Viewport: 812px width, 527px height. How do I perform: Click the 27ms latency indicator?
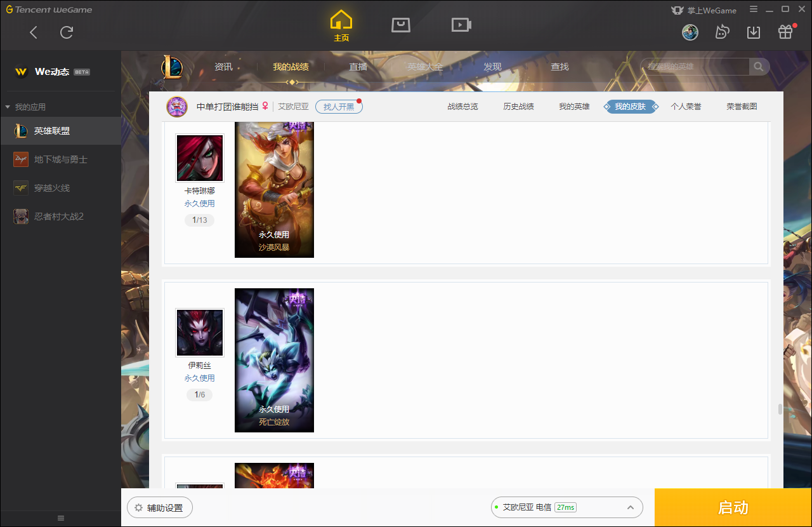point(565,507)
